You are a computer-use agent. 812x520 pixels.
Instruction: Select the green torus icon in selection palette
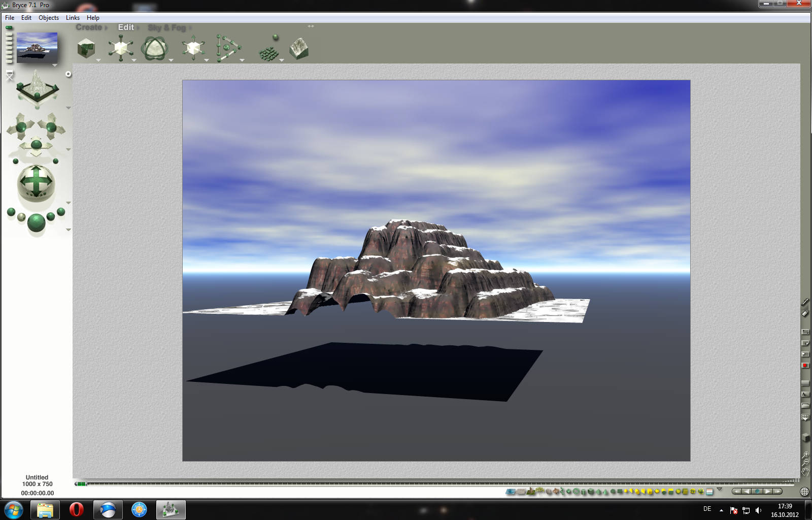pyautogui.click(x=576, y=492)
